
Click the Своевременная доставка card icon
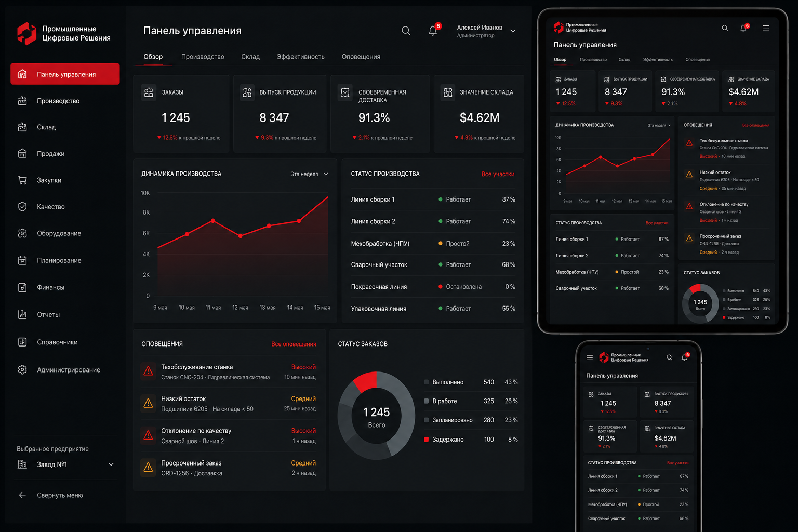point(345,92)
